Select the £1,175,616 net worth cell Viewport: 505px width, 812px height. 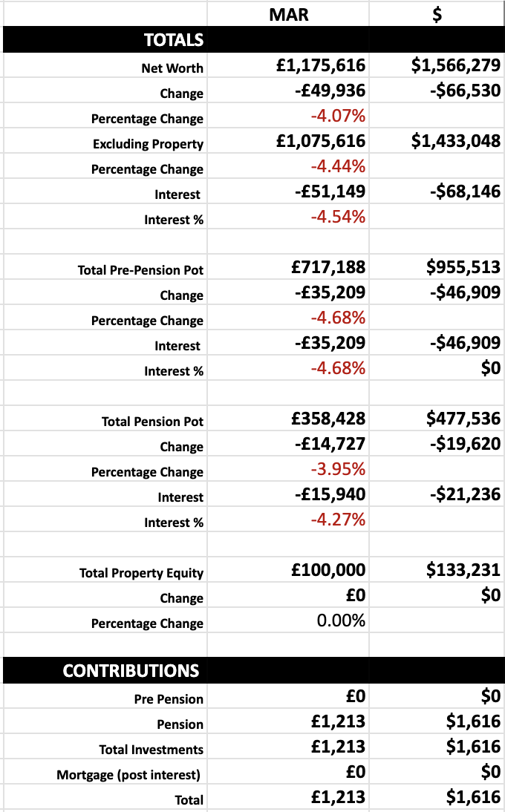(321, 65)
